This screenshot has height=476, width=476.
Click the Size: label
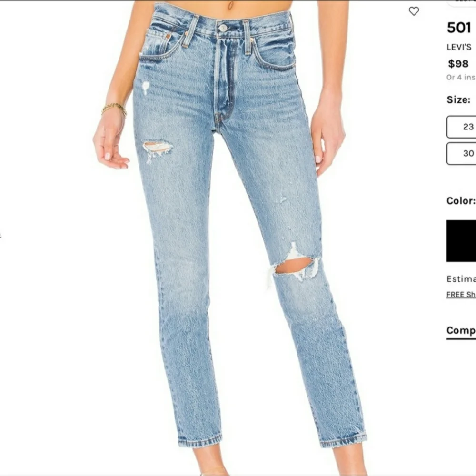tap(458, 99)
